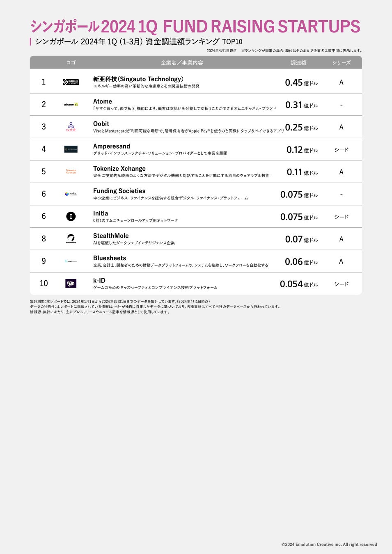The image size is (392, 554).
Task: Click the k-ID purple logo
Action: (71, 284)
